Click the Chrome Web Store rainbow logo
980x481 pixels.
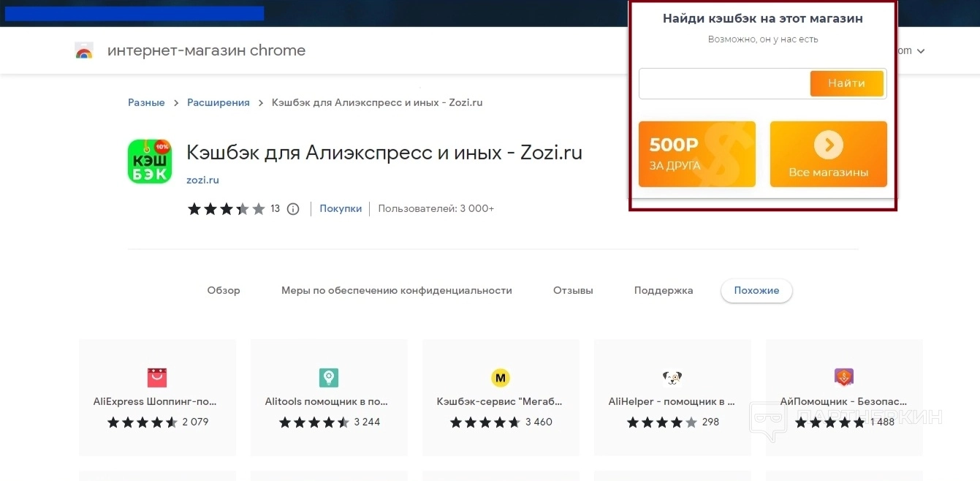84,50
